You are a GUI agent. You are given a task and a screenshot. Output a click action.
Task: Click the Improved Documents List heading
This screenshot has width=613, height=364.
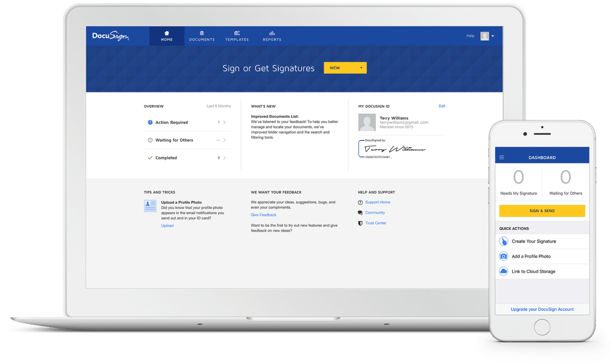275,117
